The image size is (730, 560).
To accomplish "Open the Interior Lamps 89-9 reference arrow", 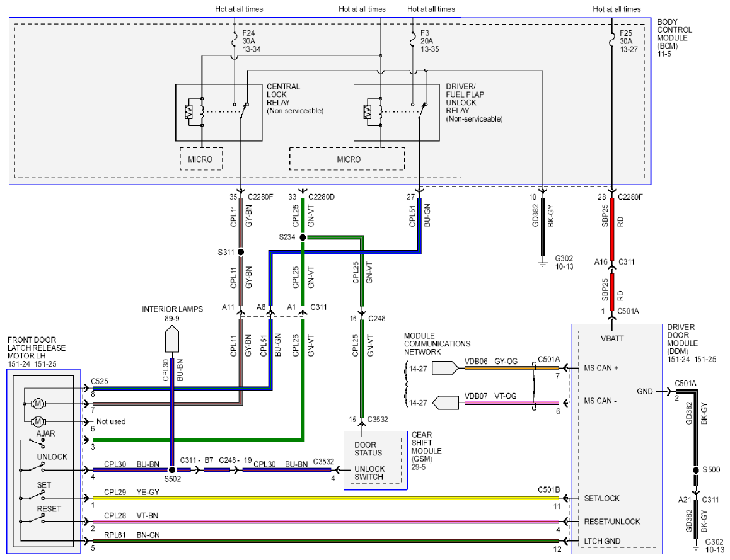I will tap(172, 339).
